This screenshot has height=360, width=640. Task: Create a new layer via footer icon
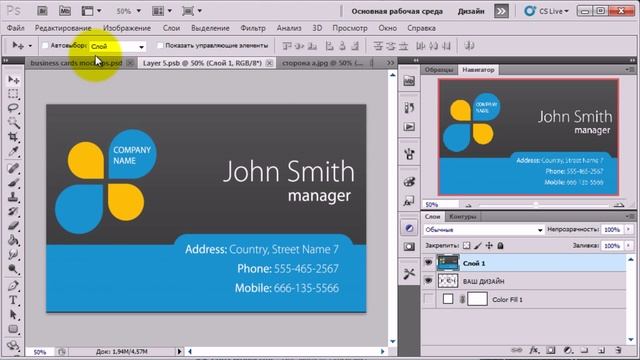pyautogui.click(x=602, y=350)
